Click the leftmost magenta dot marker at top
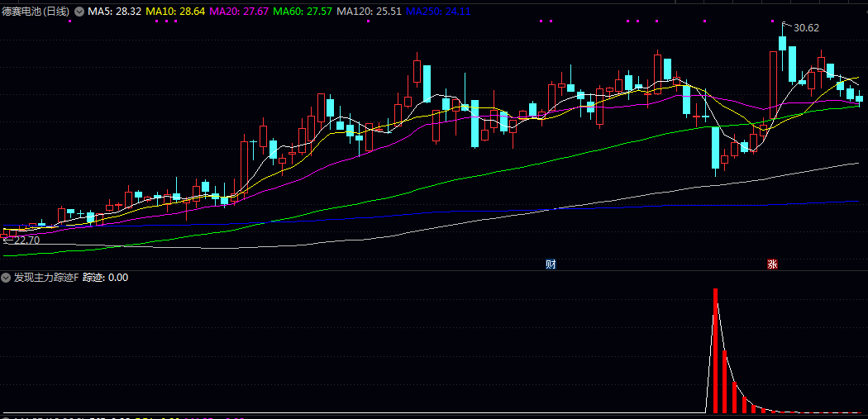The height and width of the screenshot is (419, 868). 69,21
